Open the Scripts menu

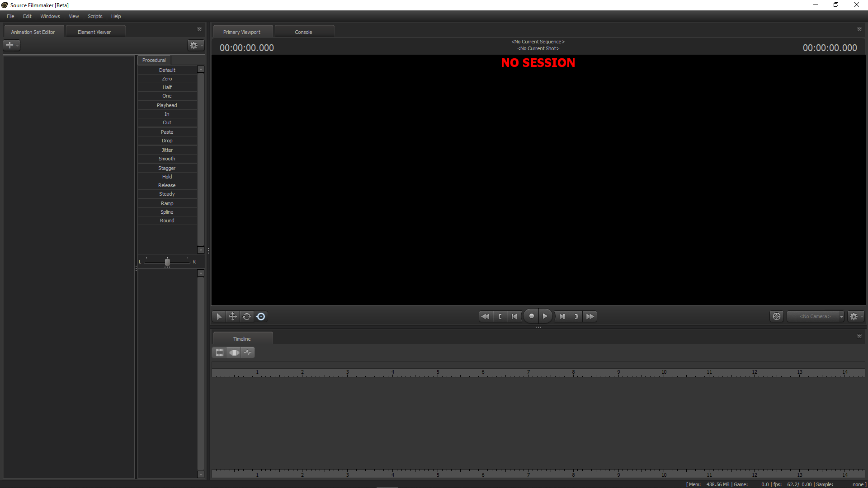click(95, 16)
